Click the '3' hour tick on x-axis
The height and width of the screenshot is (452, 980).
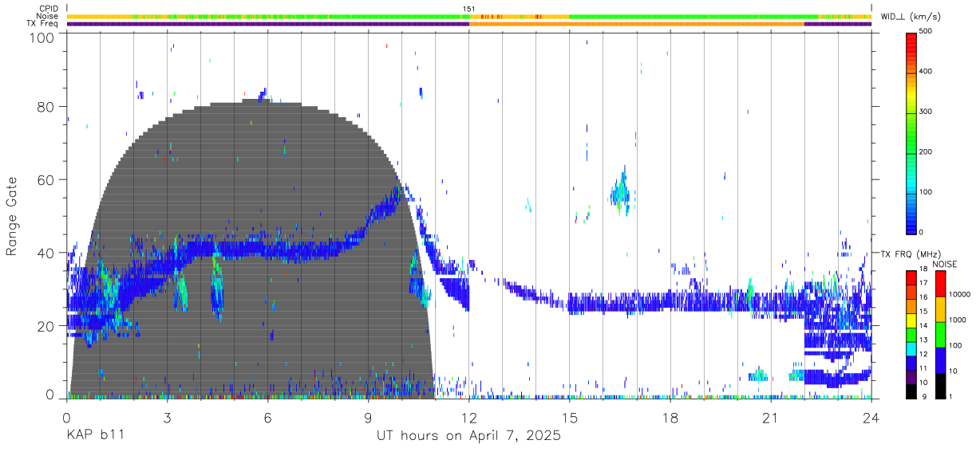pyautogui.click(x=168, y=419)
